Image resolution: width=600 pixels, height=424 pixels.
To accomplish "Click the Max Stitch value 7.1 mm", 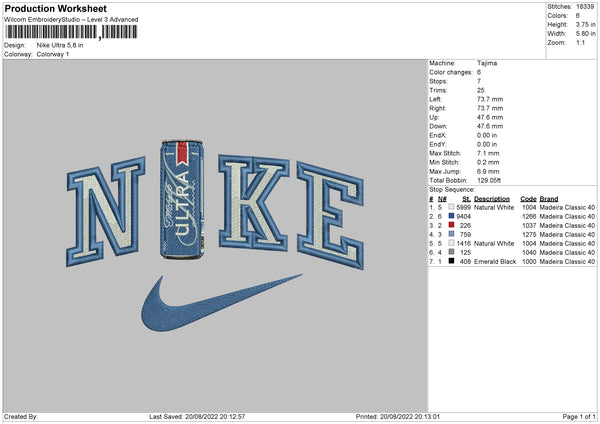I will (x=488, y=153).
